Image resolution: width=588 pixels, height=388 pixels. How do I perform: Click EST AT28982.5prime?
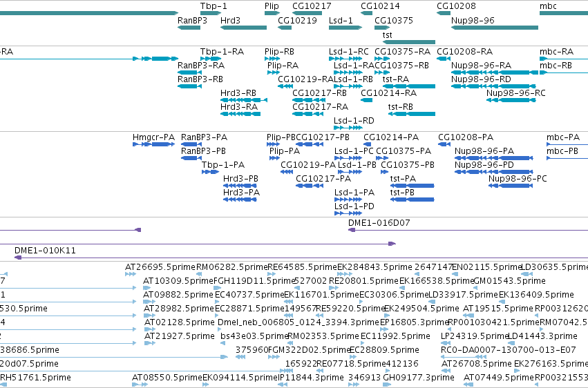coord(149,316)
